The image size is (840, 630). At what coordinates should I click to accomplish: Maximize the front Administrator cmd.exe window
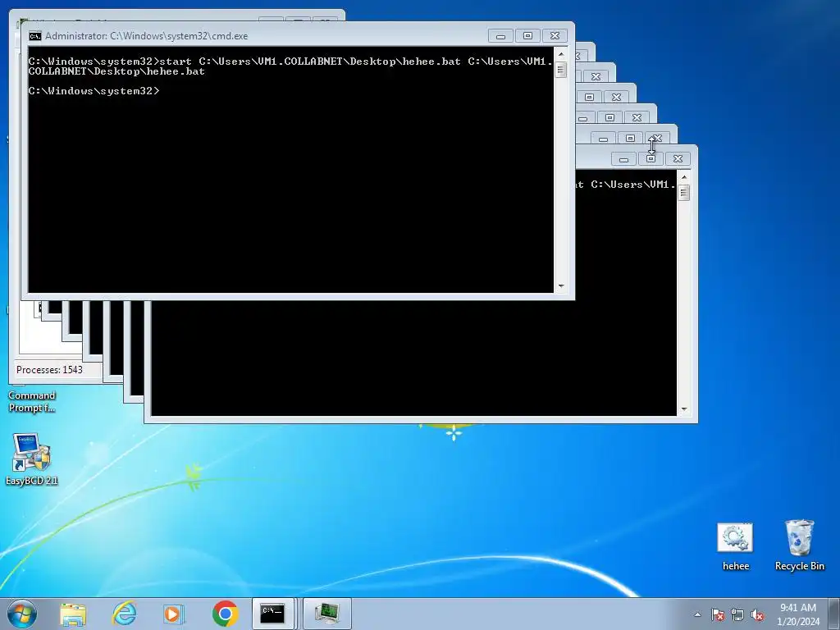click(x=527, y=36)
